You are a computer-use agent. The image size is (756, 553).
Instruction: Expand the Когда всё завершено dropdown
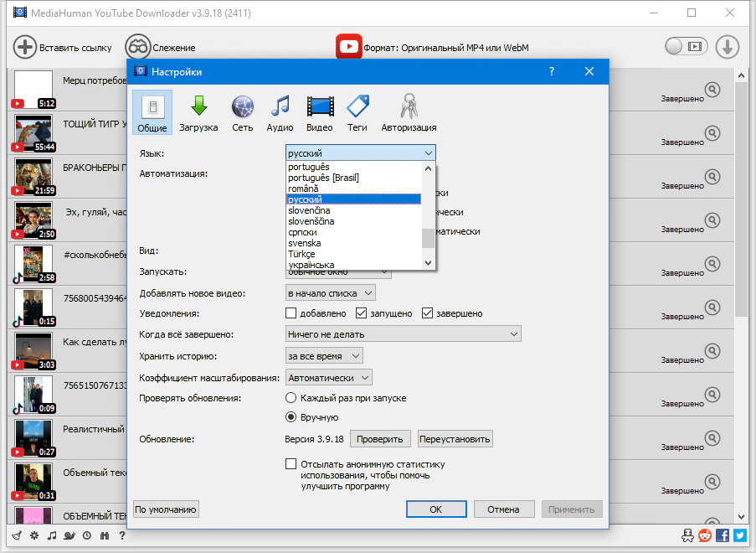(403, 334)
